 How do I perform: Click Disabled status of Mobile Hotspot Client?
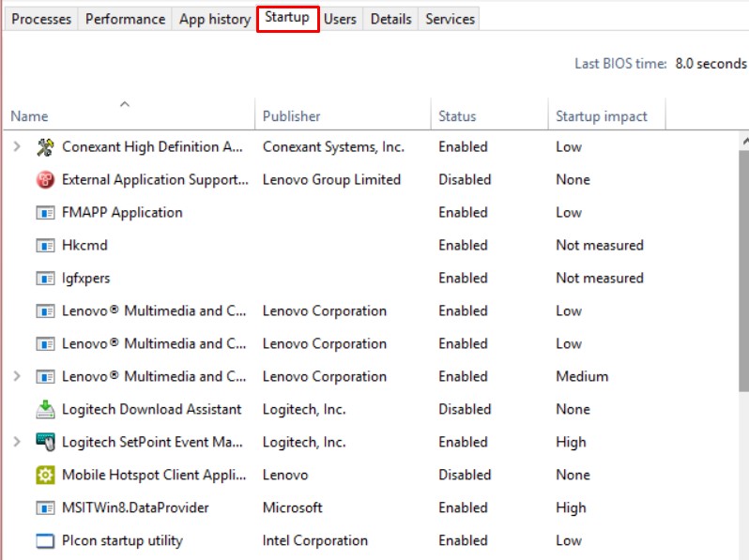click(x=465, y=475)
